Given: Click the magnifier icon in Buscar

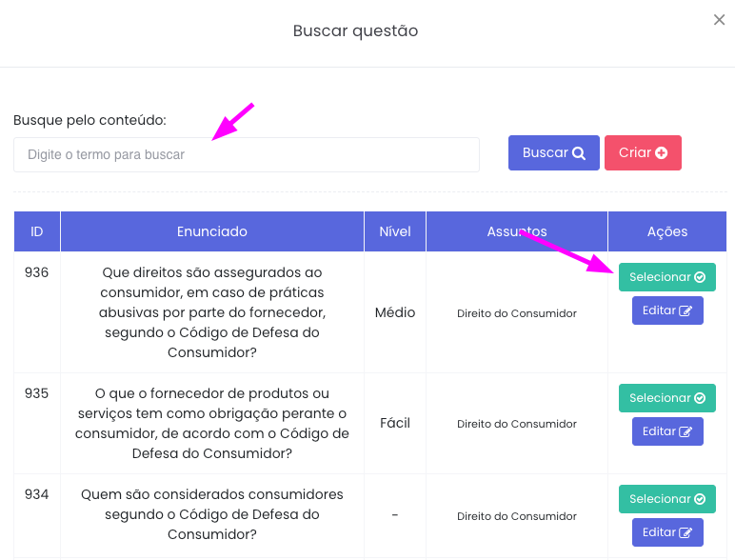Looking at the screenshot, I should (579, 153).
